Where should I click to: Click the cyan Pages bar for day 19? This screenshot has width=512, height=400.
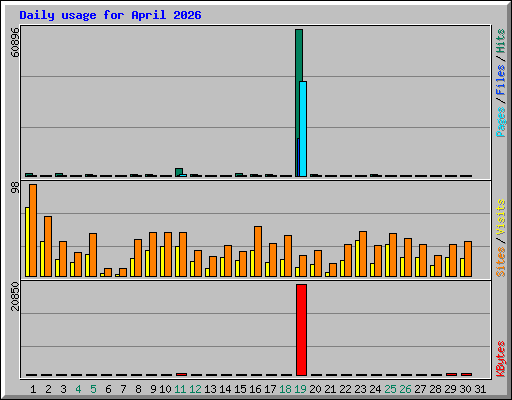click(303, 129)
